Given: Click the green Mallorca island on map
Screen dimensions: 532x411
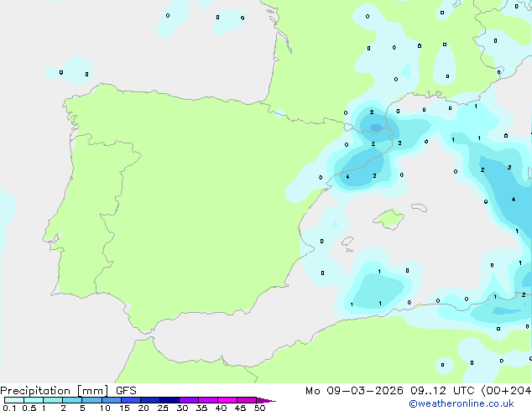Looking at the screenshot, I should [x=389, y=219].
